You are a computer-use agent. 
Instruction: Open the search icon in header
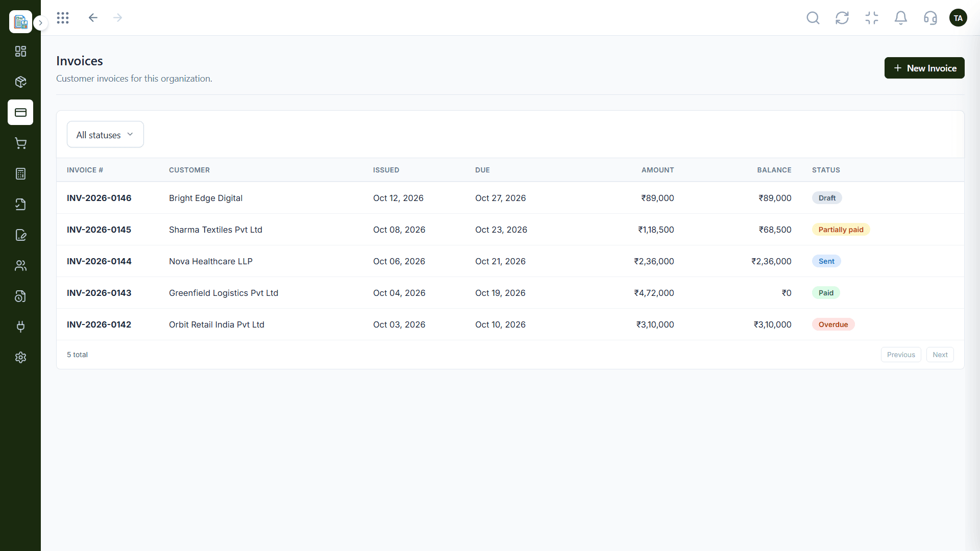click(x=813, y=18)
